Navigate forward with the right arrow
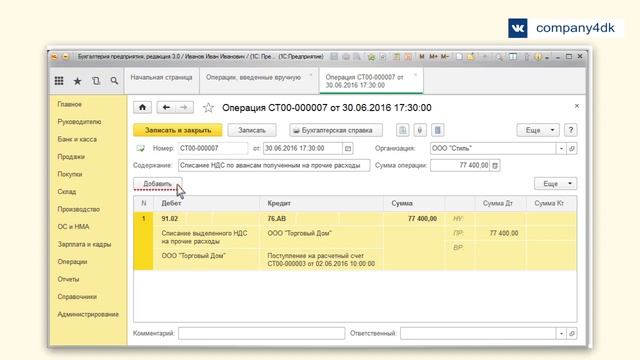 (184, 107)
